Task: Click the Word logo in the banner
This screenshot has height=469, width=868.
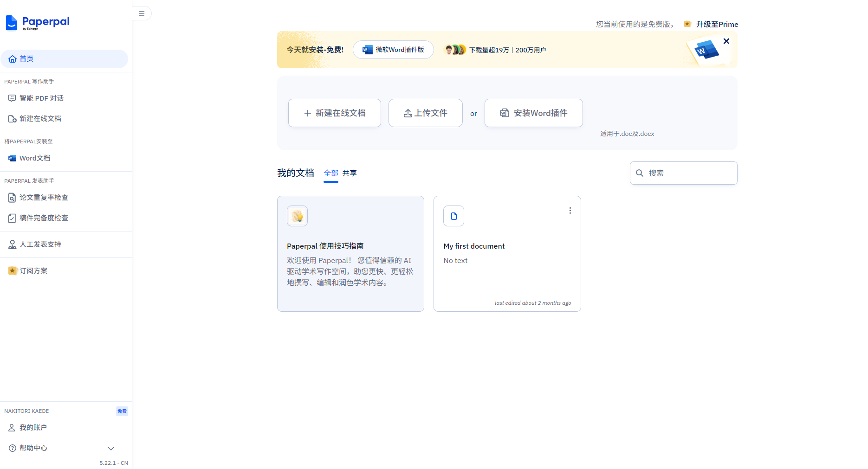Action: tap(707, 50)
